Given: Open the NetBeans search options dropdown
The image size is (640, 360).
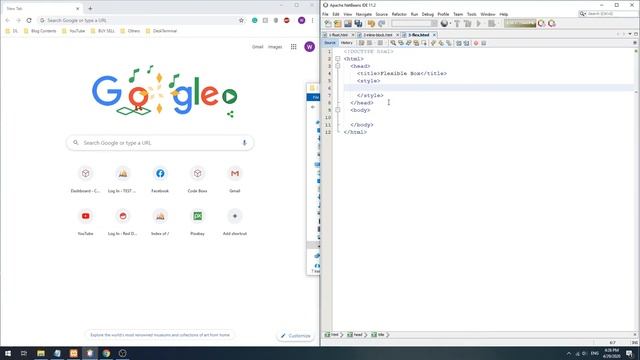Looking at the screenshot, I should point(582,14).
